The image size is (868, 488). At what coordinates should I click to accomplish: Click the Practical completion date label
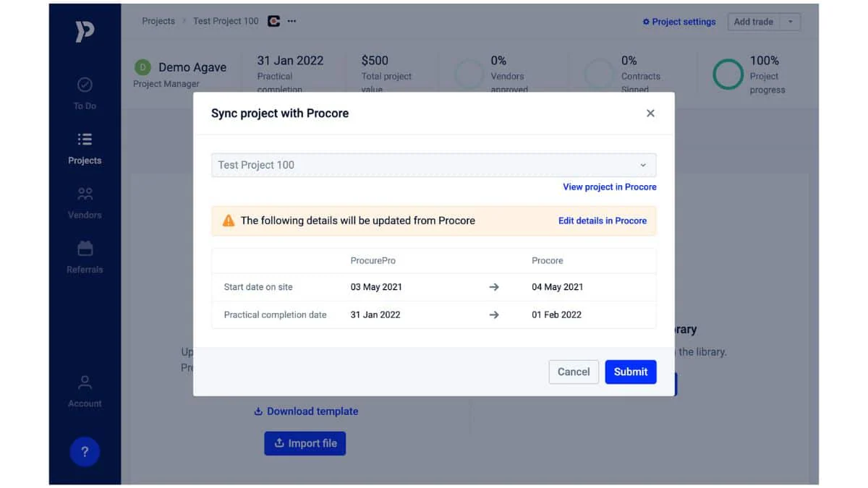(275, 314)
